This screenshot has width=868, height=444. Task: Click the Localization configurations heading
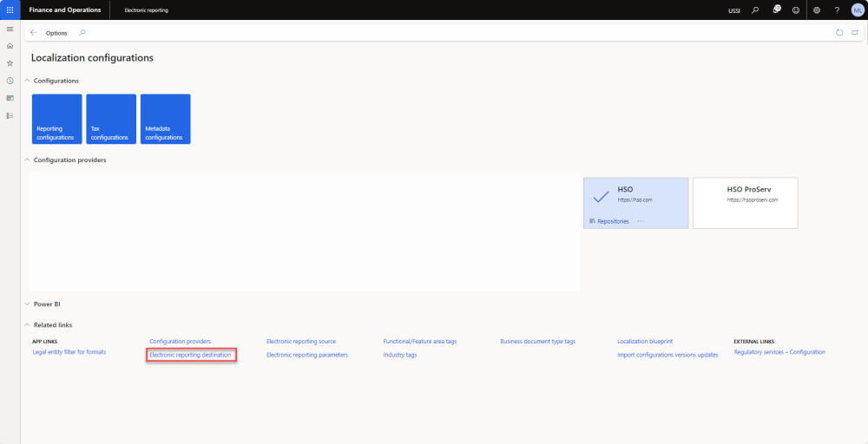point(93,57)
